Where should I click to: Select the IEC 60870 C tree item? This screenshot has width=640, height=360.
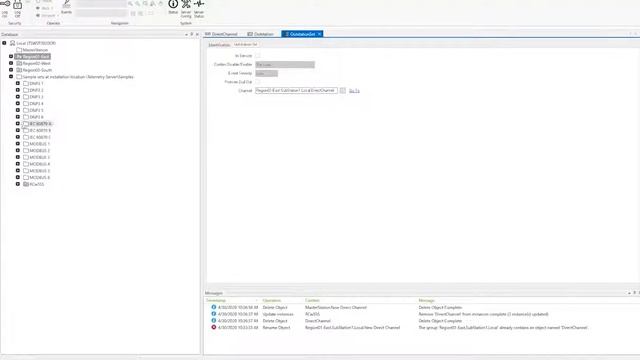point(40,137)
